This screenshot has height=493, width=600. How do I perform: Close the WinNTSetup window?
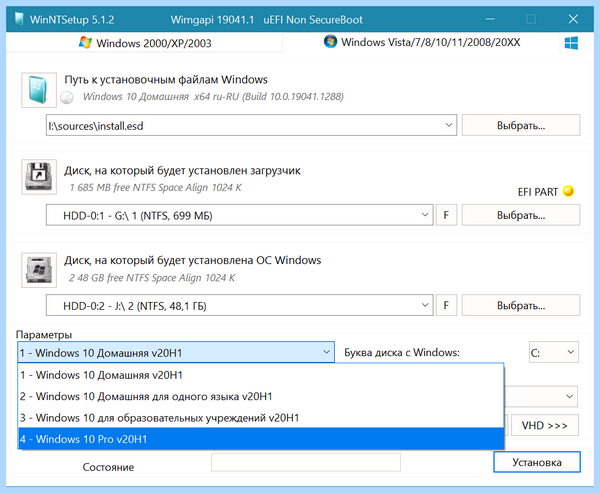coord(573,19)
